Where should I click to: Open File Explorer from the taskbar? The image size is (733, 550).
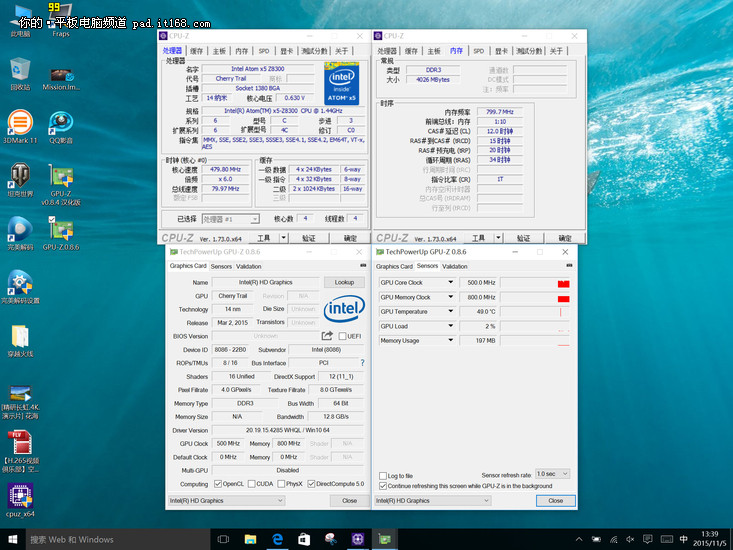(251, 539)
